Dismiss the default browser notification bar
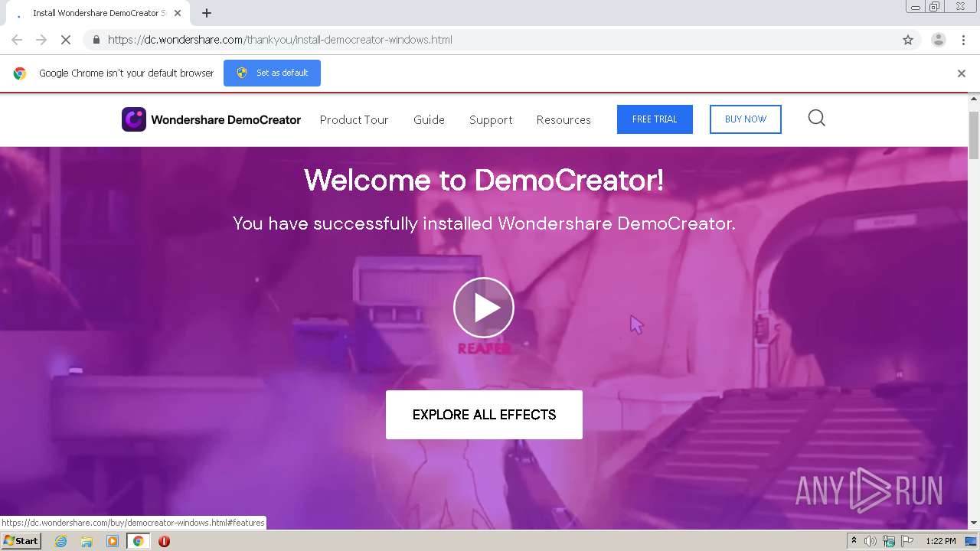 click(962, 73)
